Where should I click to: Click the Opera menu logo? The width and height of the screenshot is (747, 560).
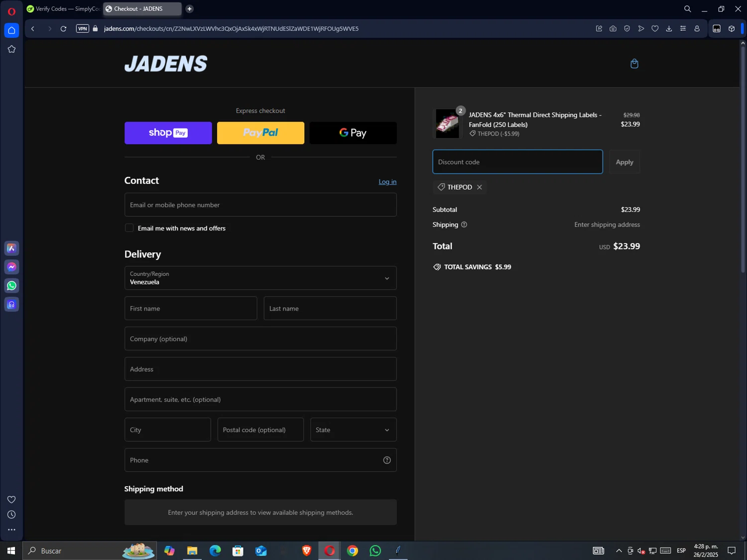(x=11, y=11)
